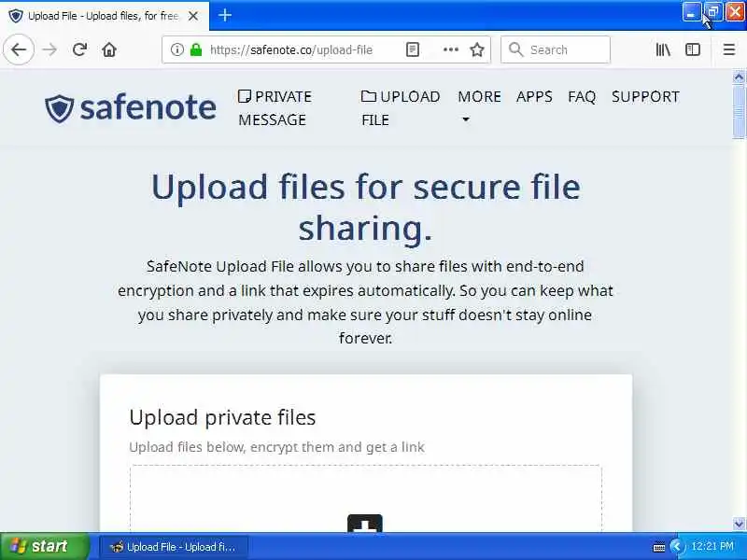This screenshot has height=560, width=747.
Task: Click the safenote wordmark text
Action: (148, 107)
